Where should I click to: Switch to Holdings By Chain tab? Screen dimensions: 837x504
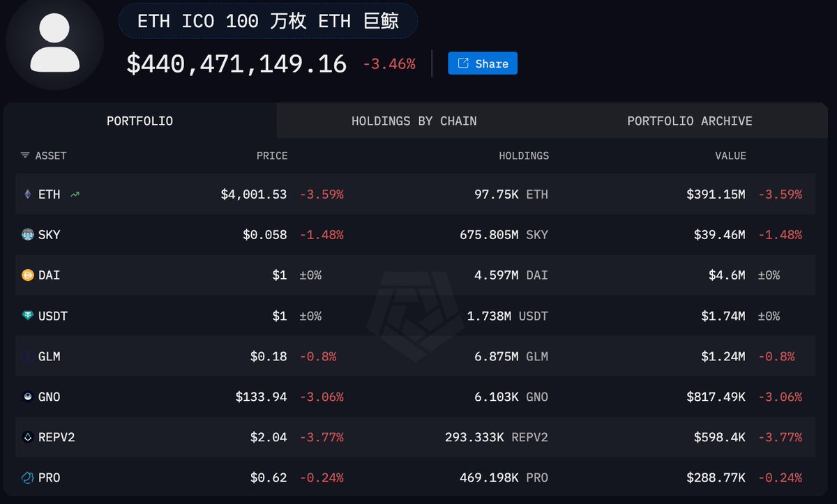click(414, 121)
